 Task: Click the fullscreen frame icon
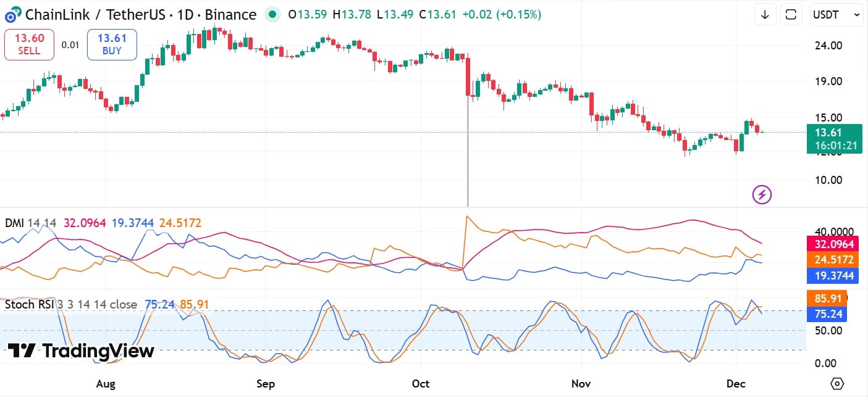[791, 15]
